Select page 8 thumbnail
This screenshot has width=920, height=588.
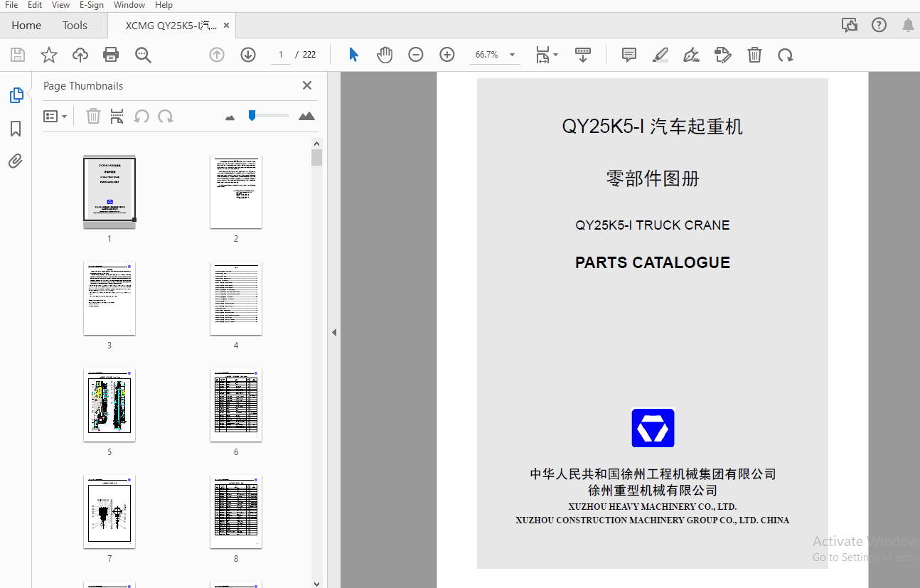click(236, 512)
